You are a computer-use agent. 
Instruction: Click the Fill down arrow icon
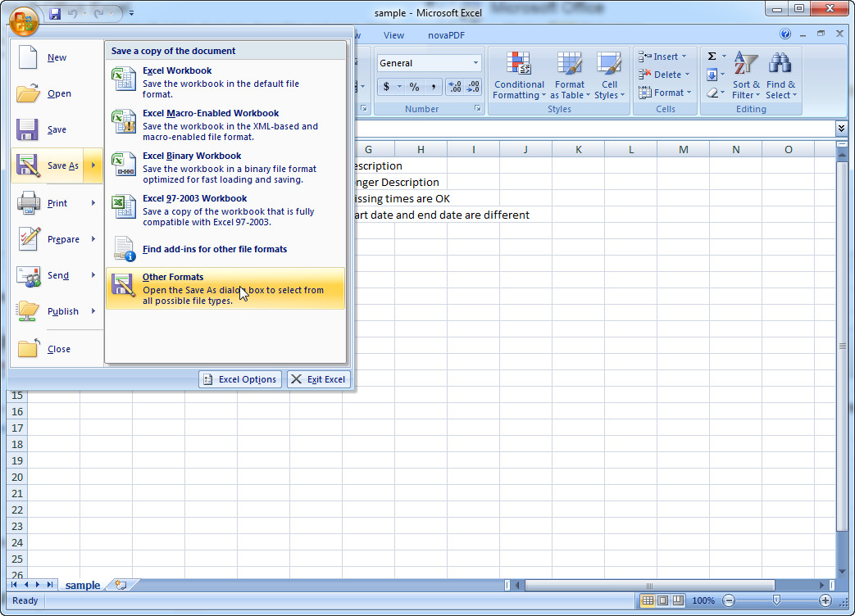click(x=712, y=75)
